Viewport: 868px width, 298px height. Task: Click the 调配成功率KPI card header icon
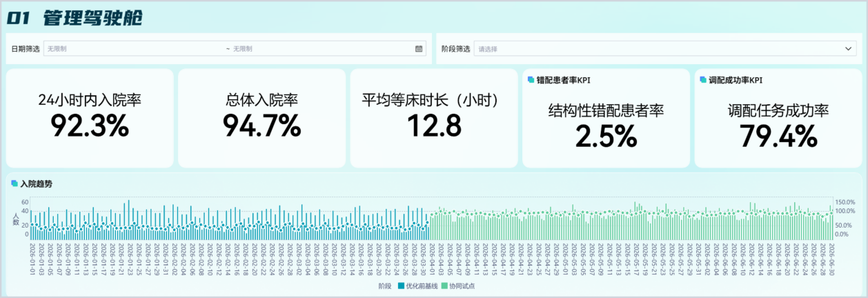click(702, 80)
